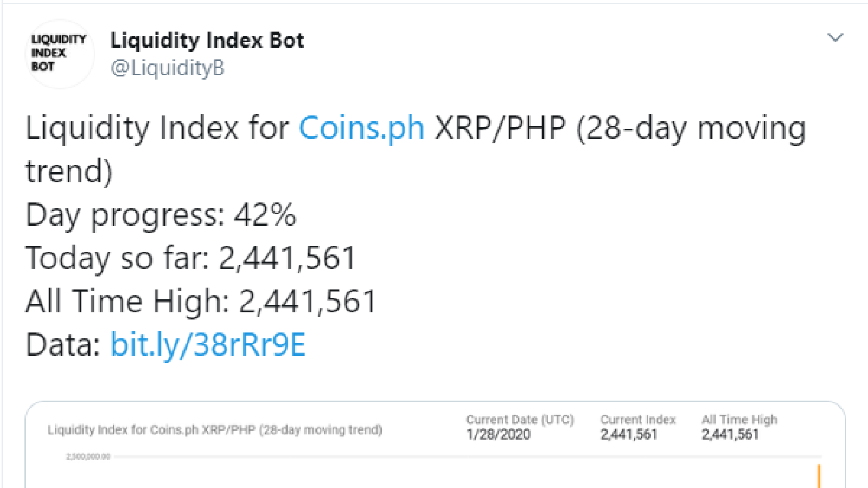The width and height of the screenshot is (868, 488).
Task: Click the 'XRP/PHP (28-day moving' tweet heading text
Action: [621, 129]
